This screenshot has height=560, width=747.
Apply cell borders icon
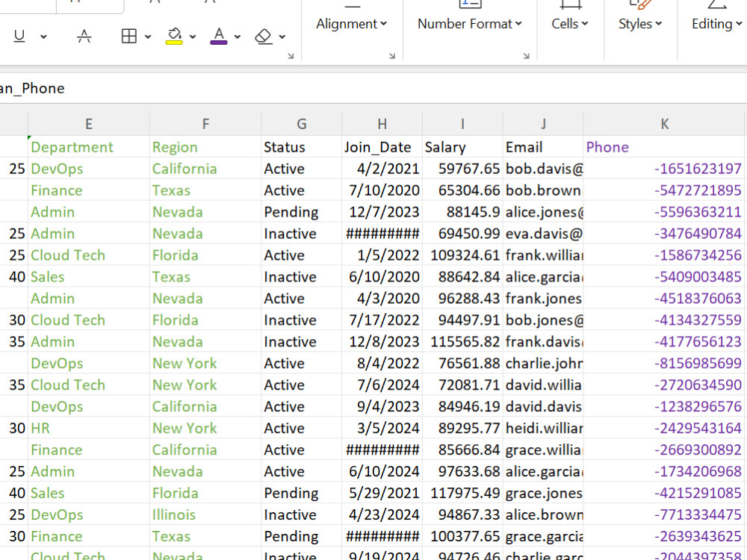click(129, 36)
